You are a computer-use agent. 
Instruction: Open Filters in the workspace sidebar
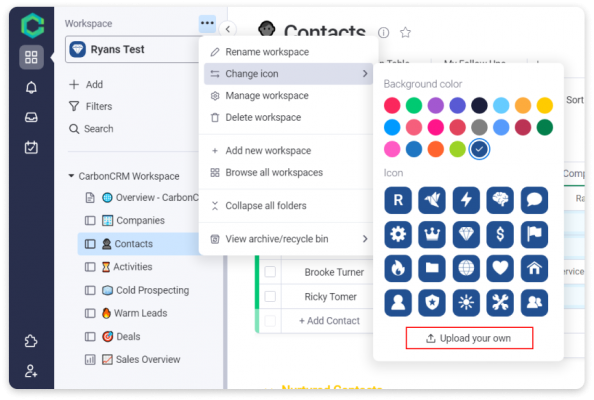[x=91, y=106]
